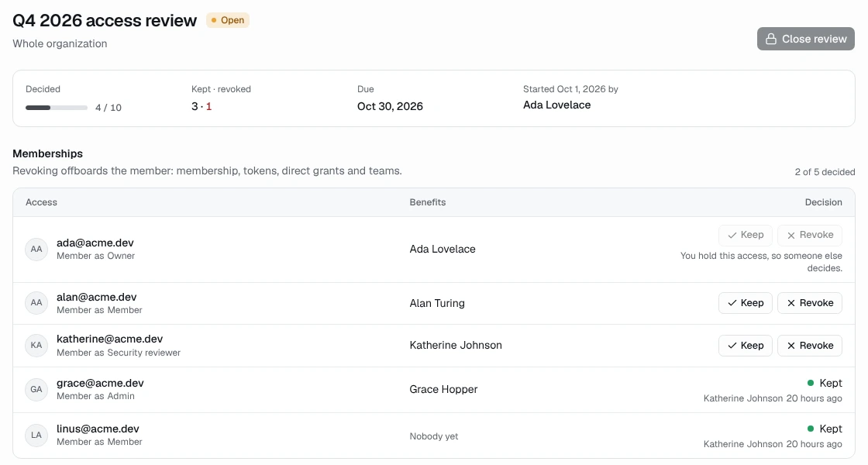The image size is (868, 465).
Task: Click the Access column header
Action: 42,202
